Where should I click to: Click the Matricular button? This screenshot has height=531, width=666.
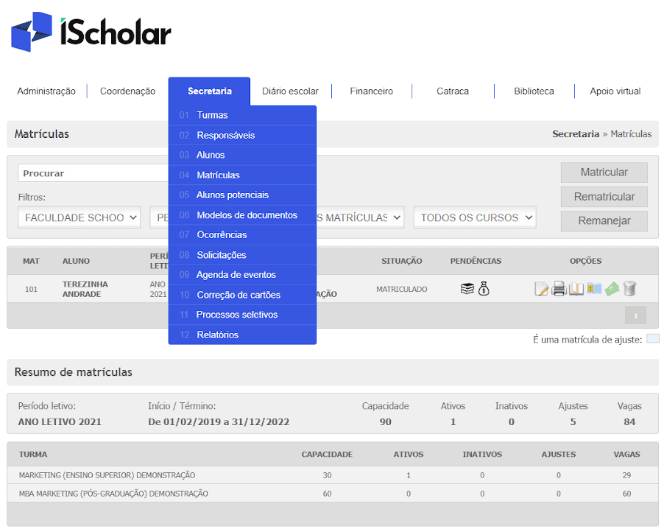[604, 172]
